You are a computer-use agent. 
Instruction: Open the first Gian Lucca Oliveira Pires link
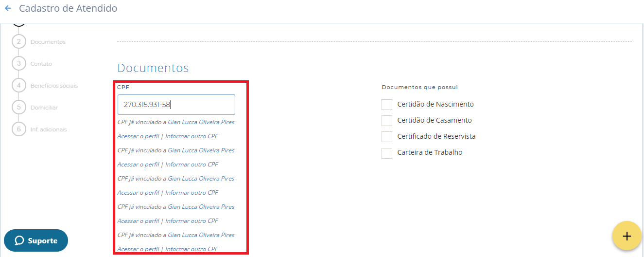[x=201, y=122]
